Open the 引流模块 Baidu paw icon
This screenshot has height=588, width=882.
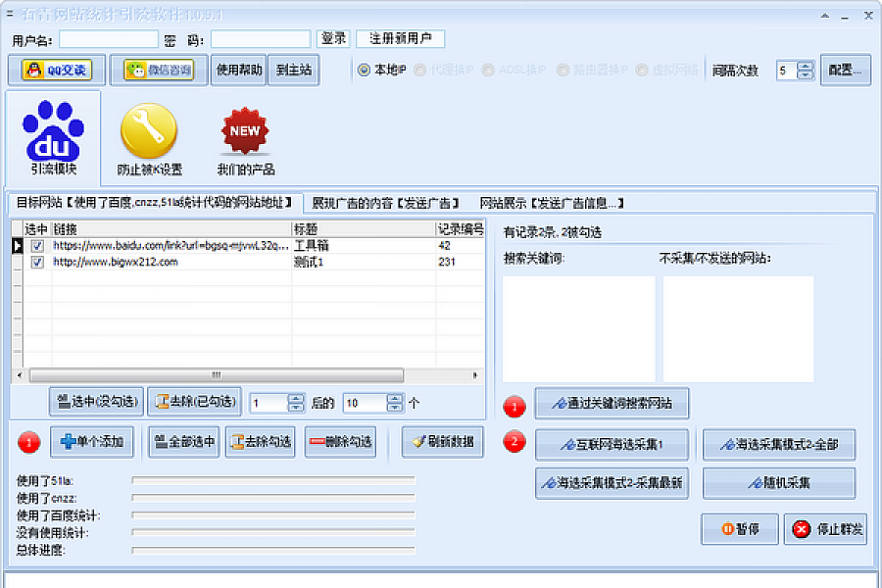[53, 137]
